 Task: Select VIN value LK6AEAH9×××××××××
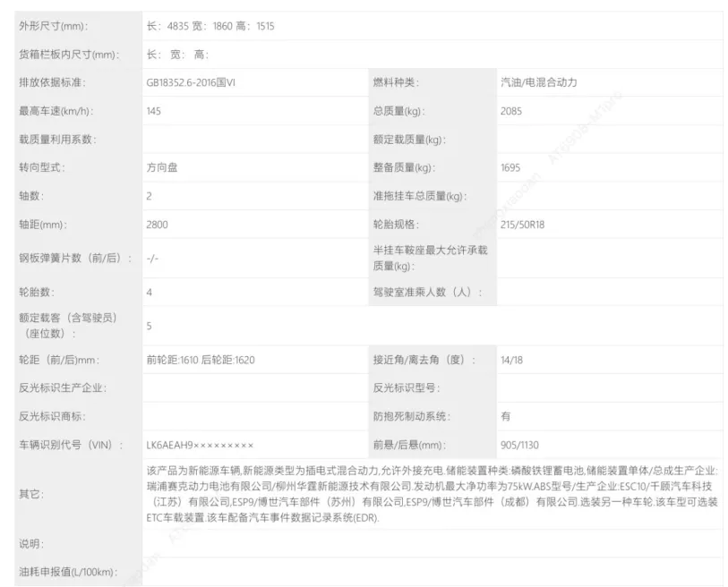coord(200,445)
